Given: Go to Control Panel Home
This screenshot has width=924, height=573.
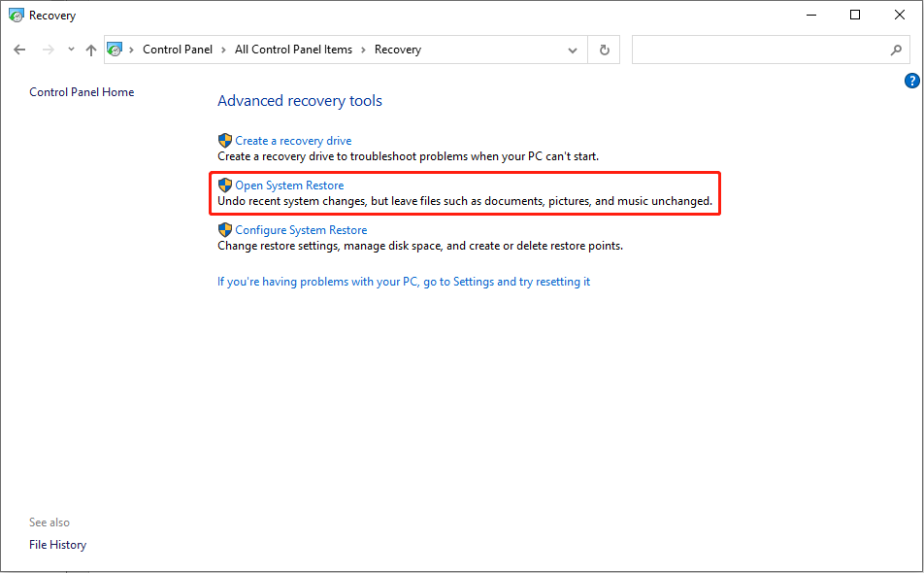Looking at the screenshot, I should (82, 91).
